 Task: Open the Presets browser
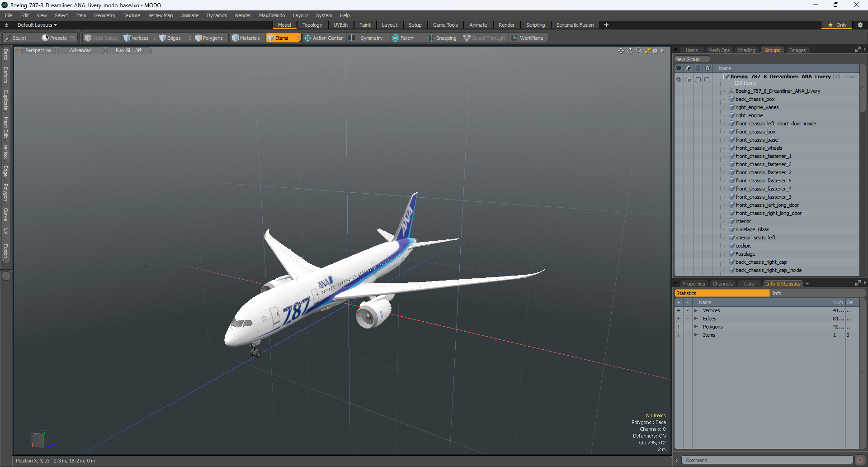pos(58,38)
